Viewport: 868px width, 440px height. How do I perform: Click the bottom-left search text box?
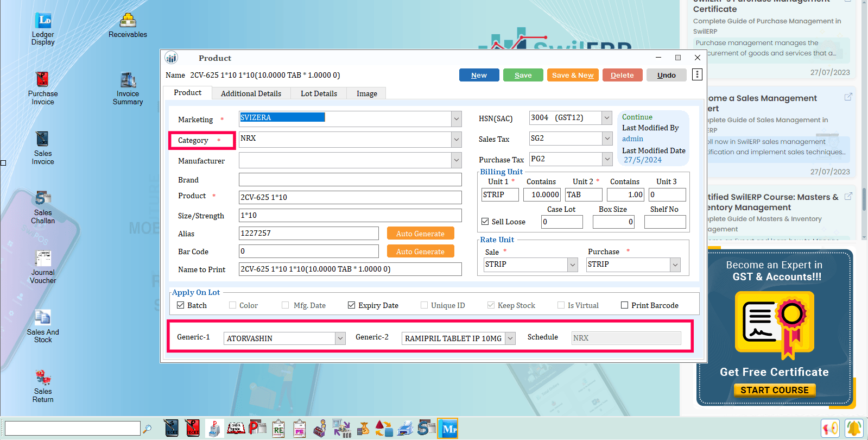(x=73, y=428)
